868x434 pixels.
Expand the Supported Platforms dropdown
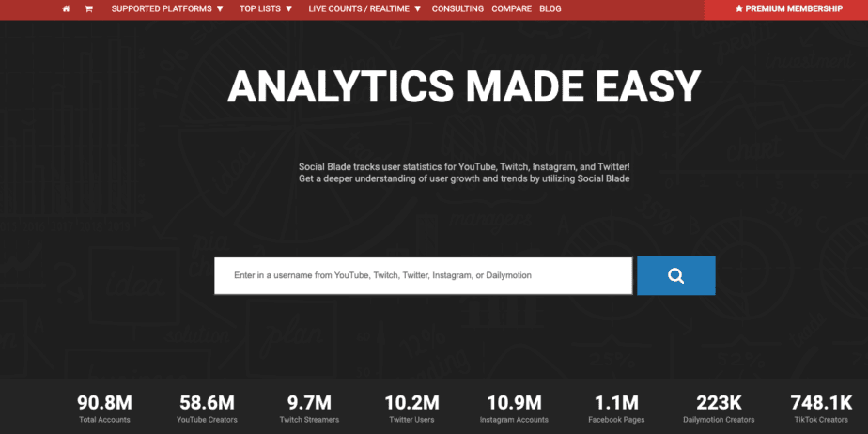tap(168, 8)
